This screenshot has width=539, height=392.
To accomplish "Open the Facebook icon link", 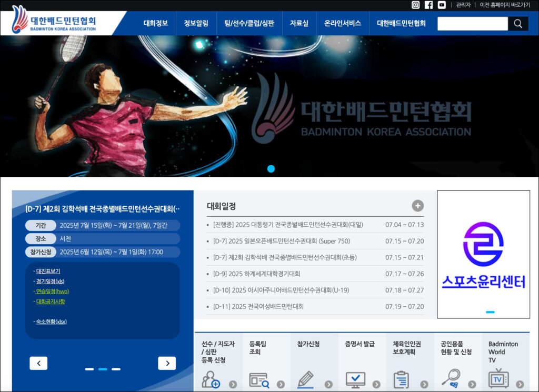I will (428, 5).
